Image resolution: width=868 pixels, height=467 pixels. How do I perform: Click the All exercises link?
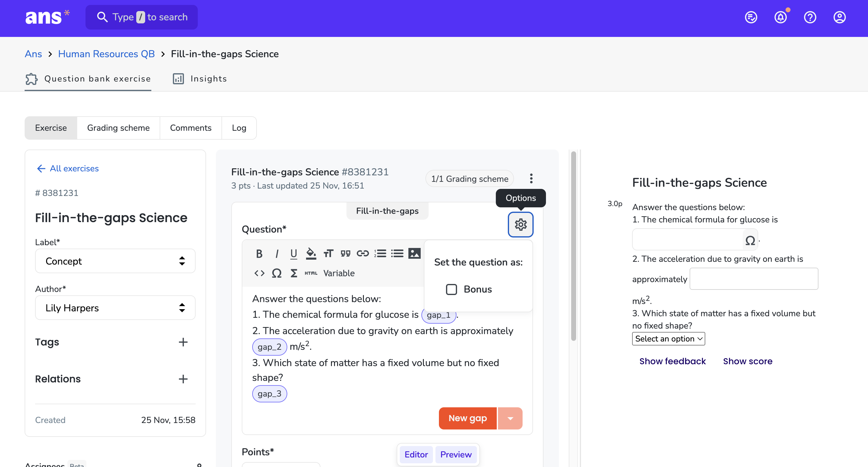[x=74, y=169]
